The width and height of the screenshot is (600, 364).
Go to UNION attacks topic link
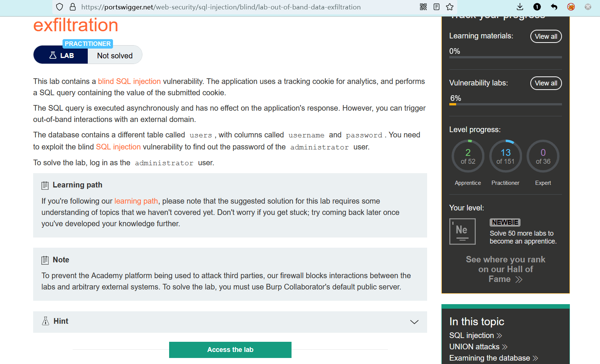click(x=478, y=347)
